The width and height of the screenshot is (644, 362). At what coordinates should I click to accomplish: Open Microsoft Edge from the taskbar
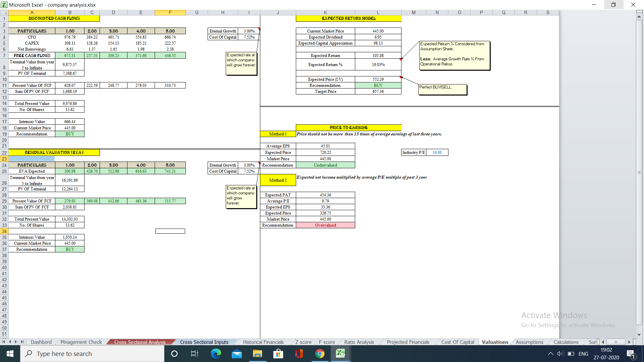point(216,354)
